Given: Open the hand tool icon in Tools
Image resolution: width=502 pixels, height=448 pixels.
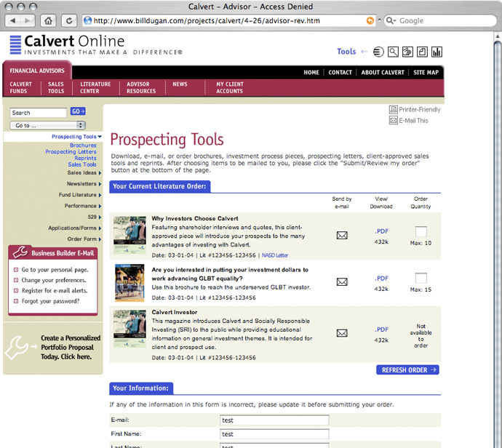Looking at the screenshot, I should pos(407,52).
